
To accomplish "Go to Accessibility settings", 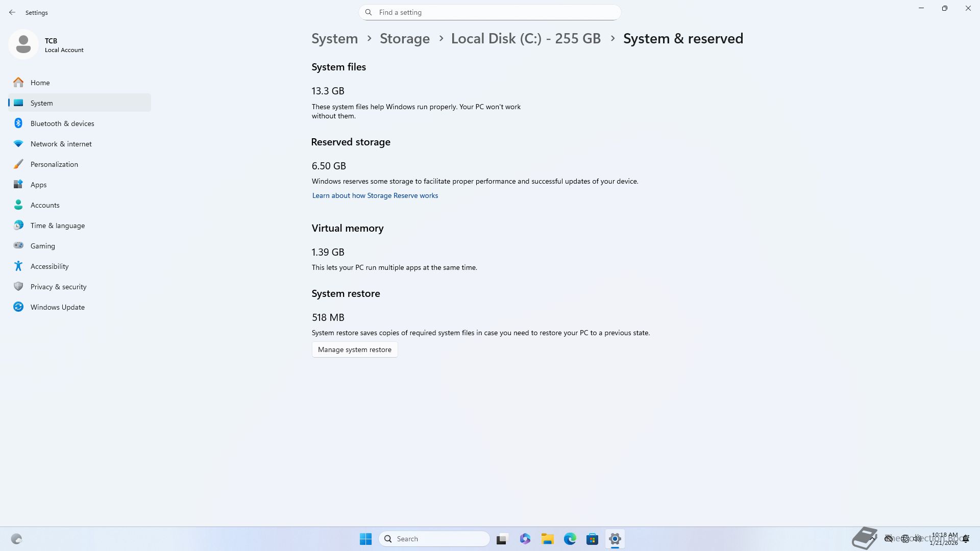I will (x=49, y=266).
